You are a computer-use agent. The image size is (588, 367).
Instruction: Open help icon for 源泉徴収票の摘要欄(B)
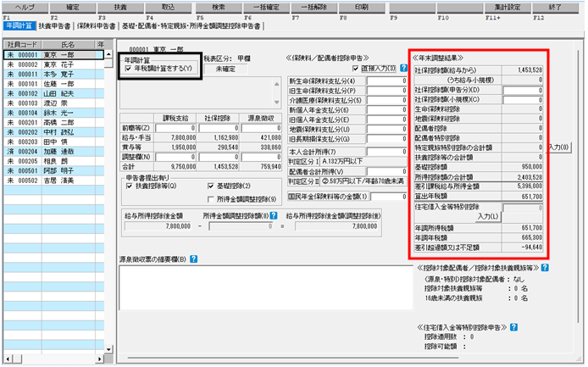[x=193, y=259]
